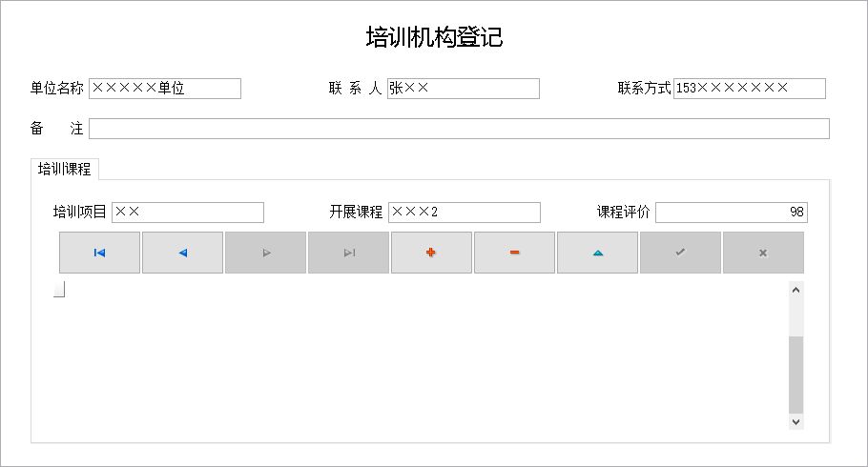
Task: Cancel edit with the x button
Action: 763,253
